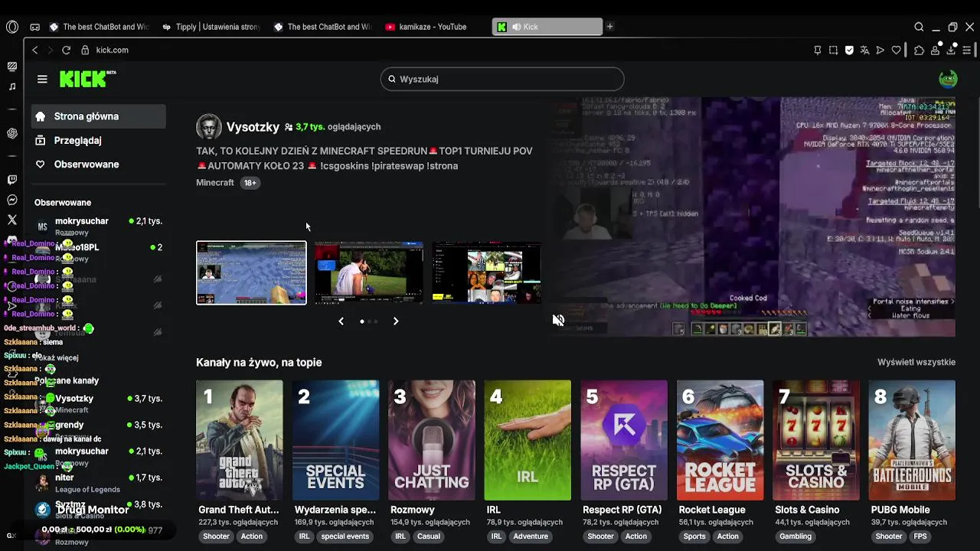
Task: Click the Casual tag under Rozmowy
Action: (428, 536)
